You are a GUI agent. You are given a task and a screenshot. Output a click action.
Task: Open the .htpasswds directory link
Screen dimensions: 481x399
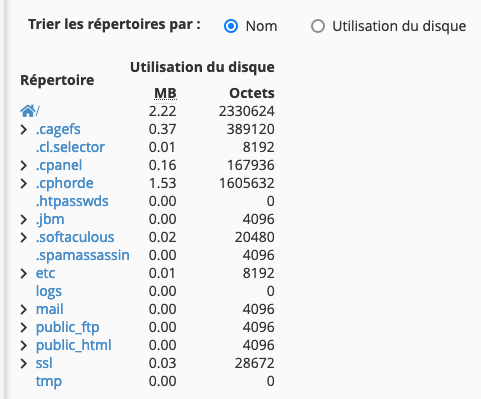[x=72, y=201]
